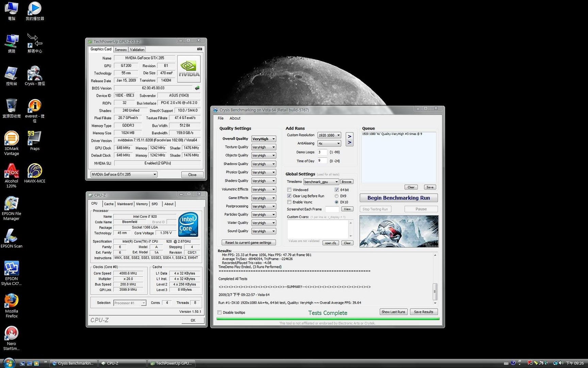Click the green benchmark progress bar
Image resolution: width=588 pixels, height=368 pixels.
tap(328, 319)
